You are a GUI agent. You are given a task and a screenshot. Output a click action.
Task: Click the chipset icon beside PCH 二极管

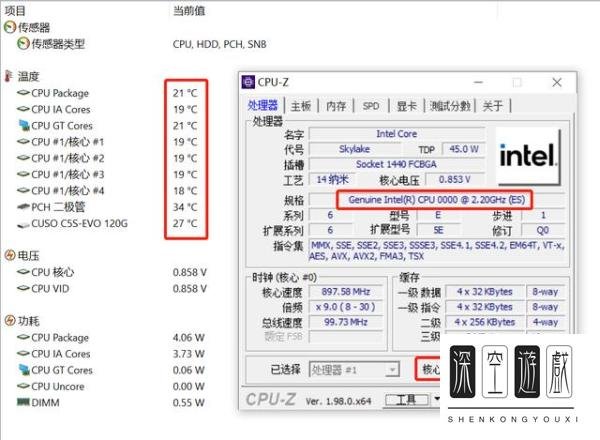pos(23,207)
